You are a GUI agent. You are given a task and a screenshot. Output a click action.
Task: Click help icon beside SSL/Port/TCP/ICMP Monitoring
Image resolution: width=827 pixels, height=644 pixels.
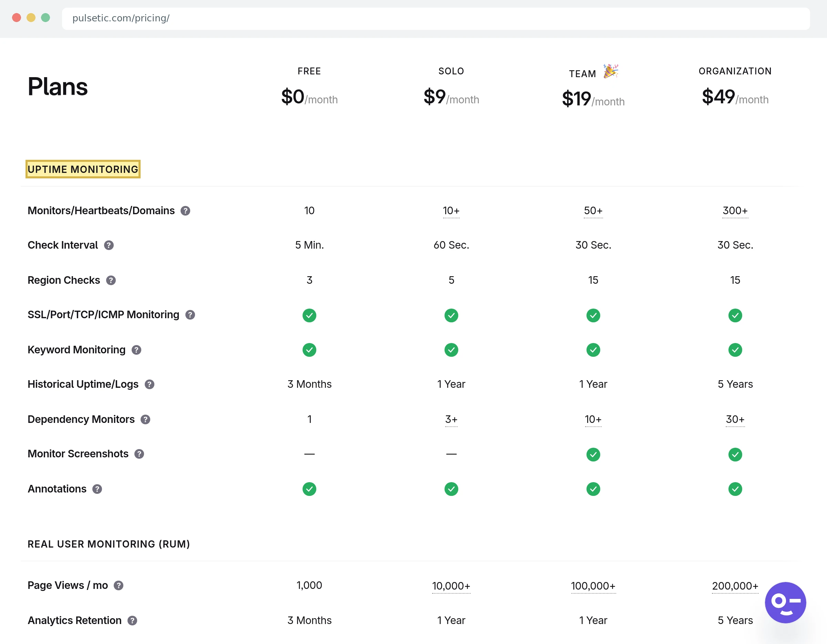pos(190,315)
